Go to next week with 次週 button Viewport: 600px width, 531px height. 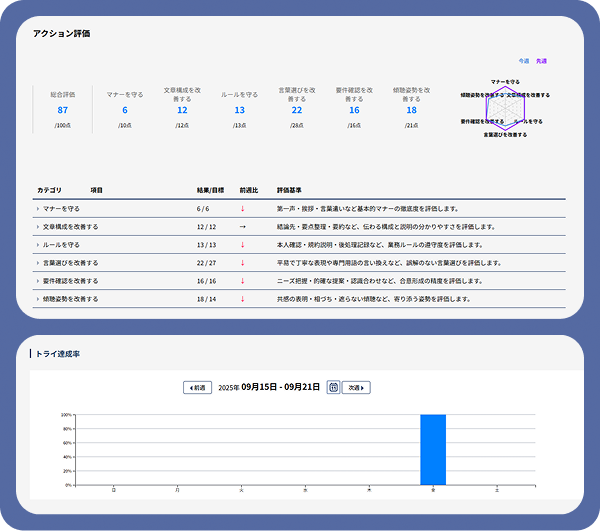click(356, 387)
